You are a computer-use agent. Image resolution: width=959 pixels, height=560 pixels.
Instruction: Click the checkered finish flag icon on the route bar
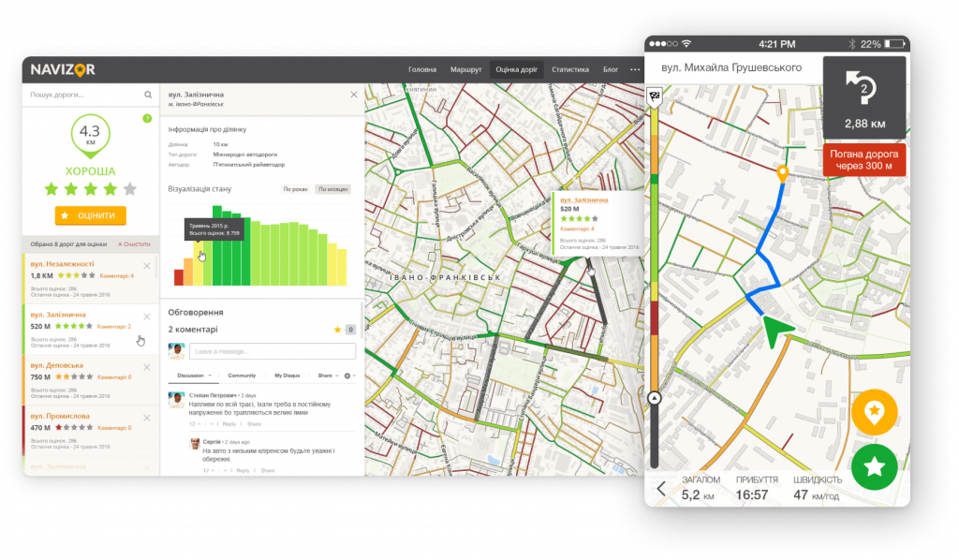pos(655,96)
